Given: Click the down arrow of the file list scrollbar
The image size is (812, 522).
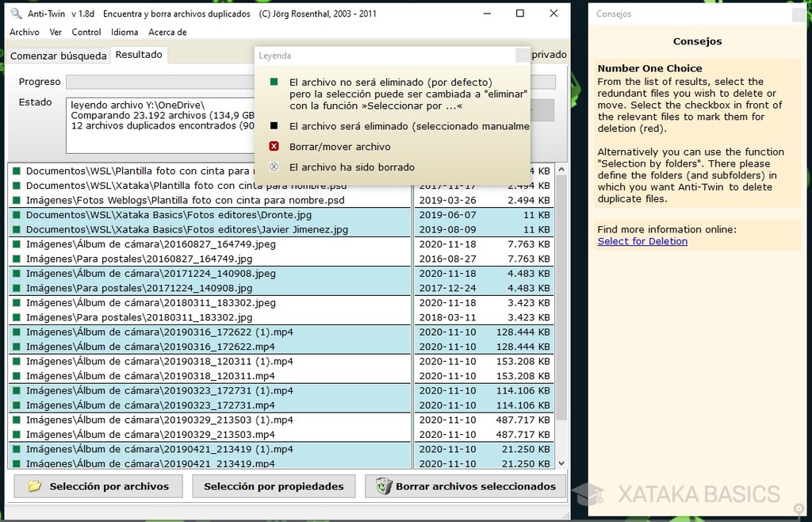Looking at the screenshot, I should tap(561, 461).
